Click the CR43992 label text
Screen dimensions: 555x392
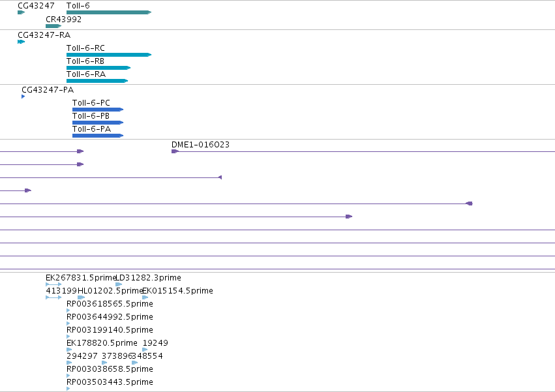(64, 19)
